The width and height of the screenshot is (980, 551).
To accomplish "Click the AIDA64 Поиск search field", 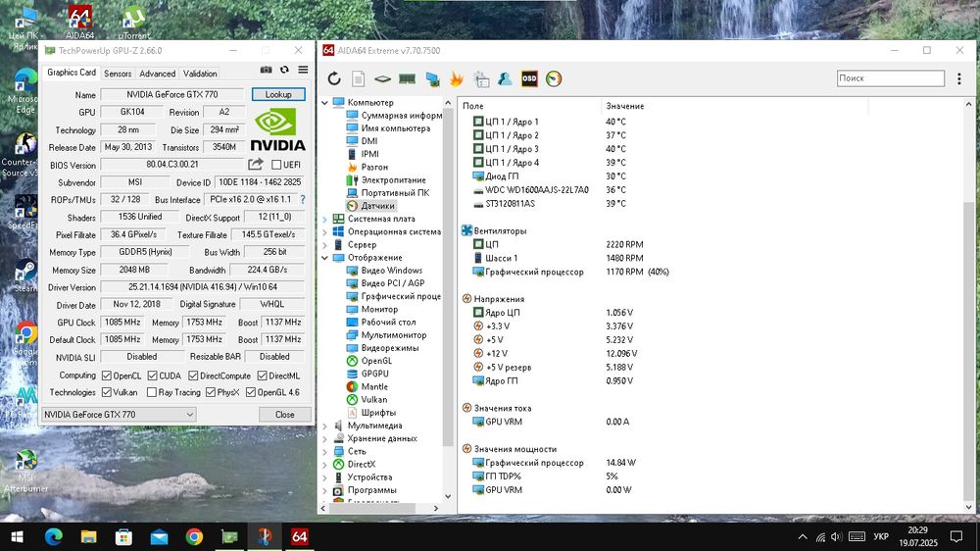I will click(891, 78).
